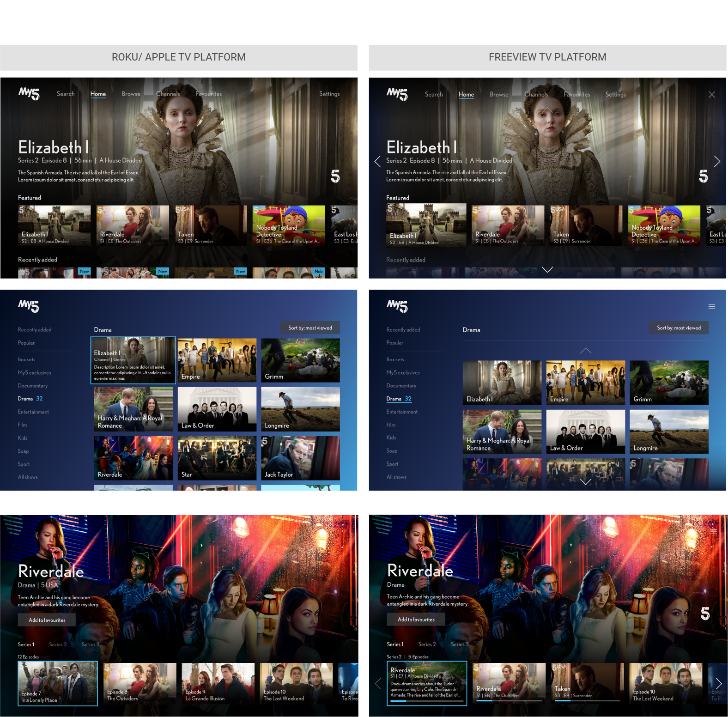Click left arrow on Freeview Riverdale episode row
This screenshot has height=717, width=728.
tap(378, 683)
